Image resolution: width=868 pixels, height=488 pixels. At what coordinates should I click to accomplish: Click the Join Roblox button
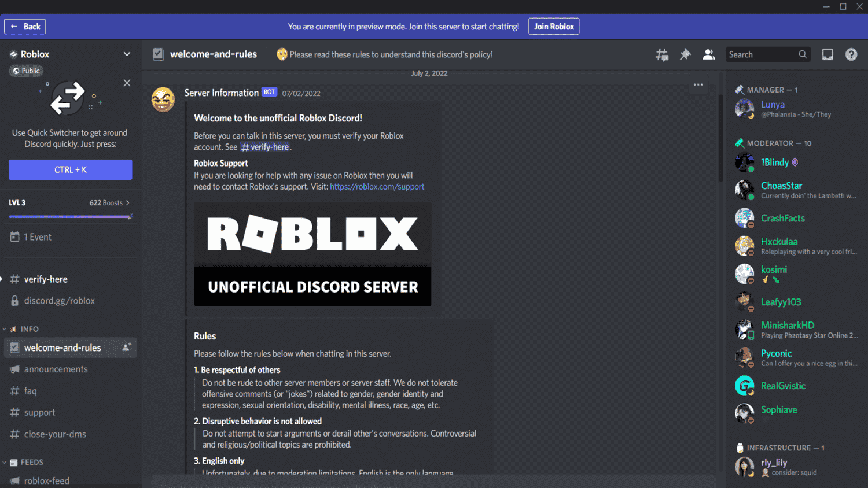554,27
